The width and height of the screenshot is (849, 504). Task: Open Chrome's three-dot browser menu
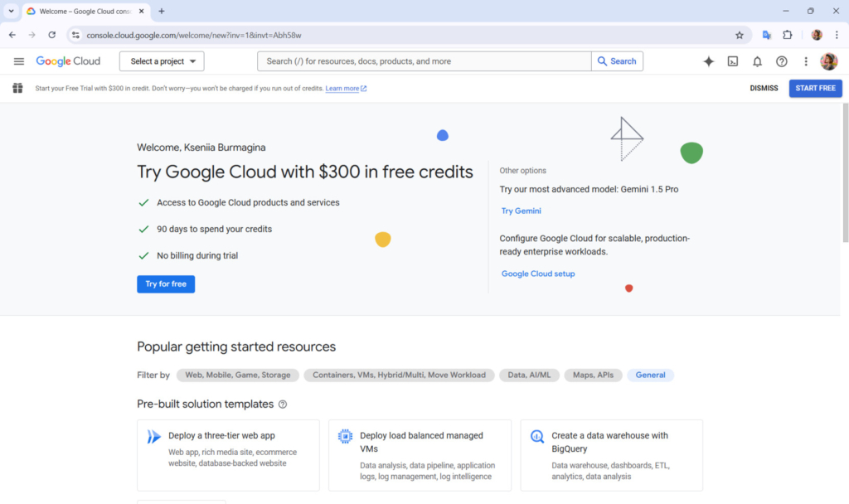(x=837, y=35)
